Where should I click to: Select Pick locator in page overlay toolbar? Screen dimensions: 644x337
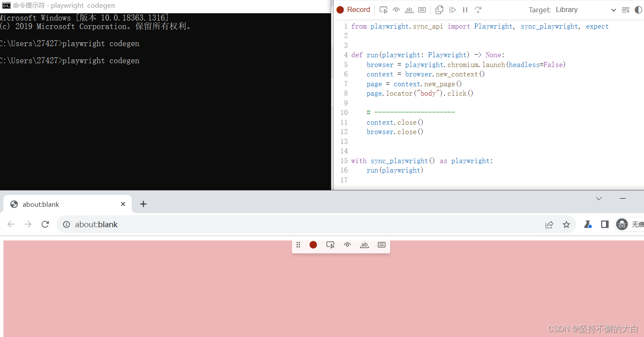[330, 245]
